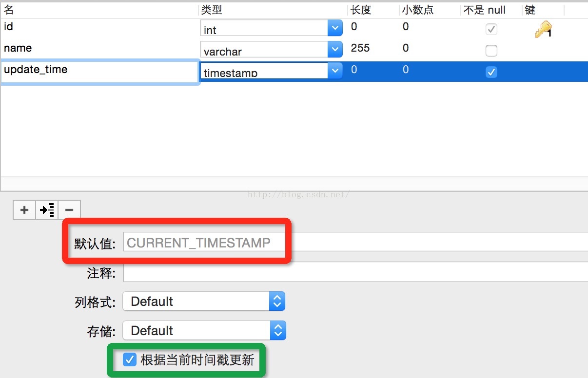Image resolution: width=588 pixels, height=378 pixels.
Task: Open the timestamp type dropdown
Action: [272, 71]
